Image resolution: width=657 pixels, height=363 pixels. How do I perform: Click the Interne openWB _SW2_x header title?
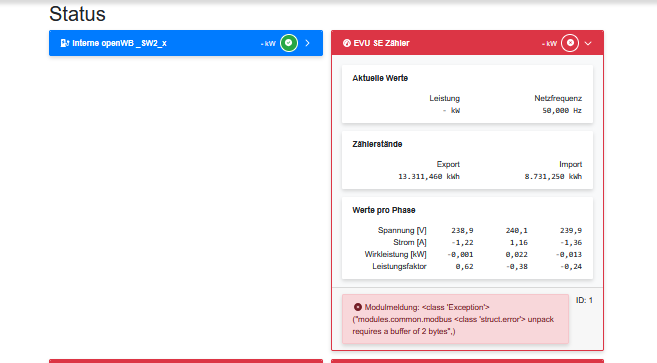[x=119, y=43]
